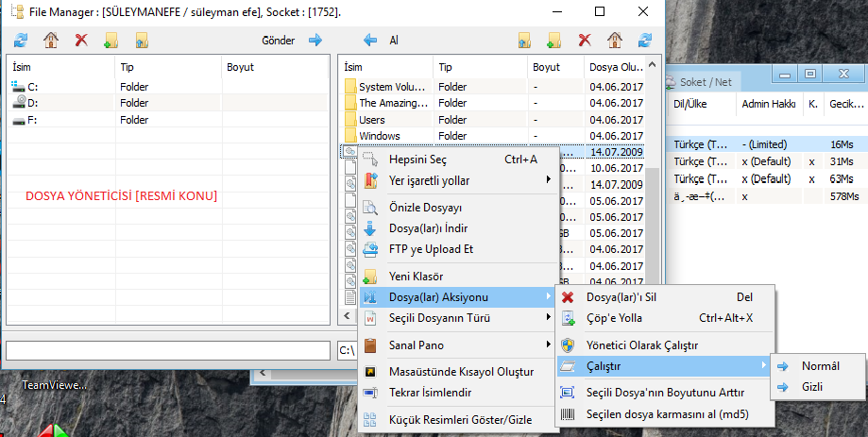Click scroll-up arrow of right panel scrollbar

pos(652,65)
